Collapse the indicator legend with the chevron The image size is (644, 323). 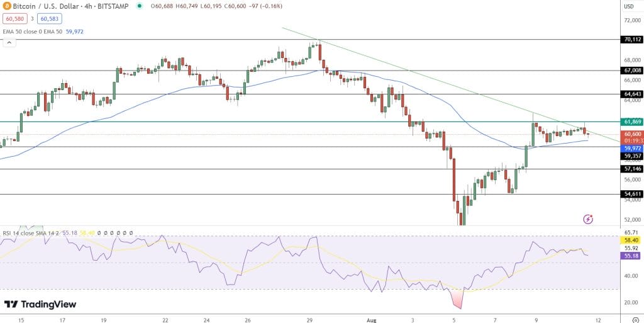[x=9, y=43]
